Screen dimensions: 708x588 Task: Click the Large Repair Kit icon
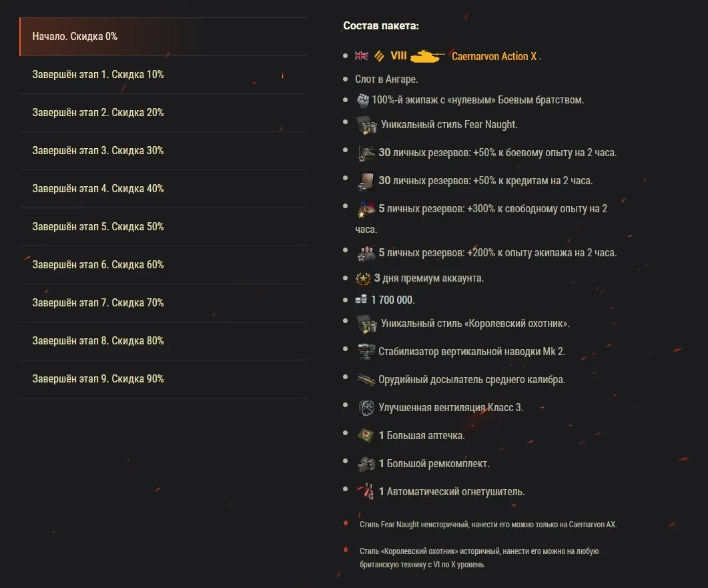point(366,463)
